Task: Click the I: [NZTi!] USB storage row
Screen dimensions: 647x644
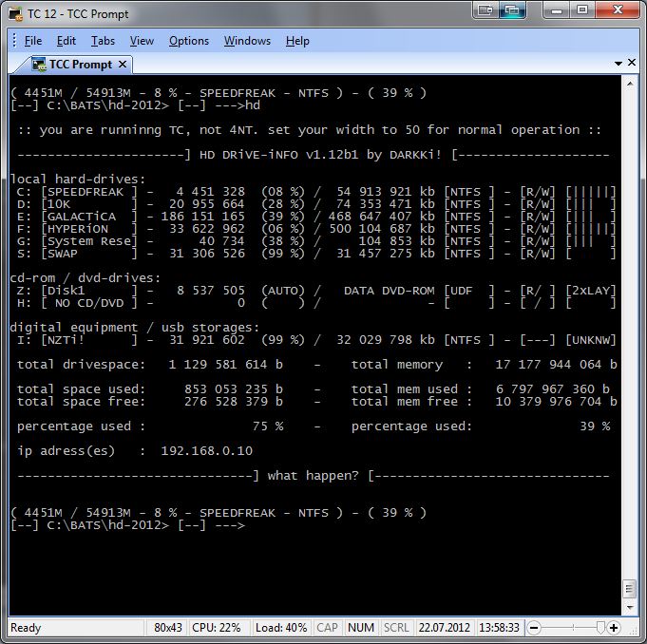Action: [x=316, y=340]
